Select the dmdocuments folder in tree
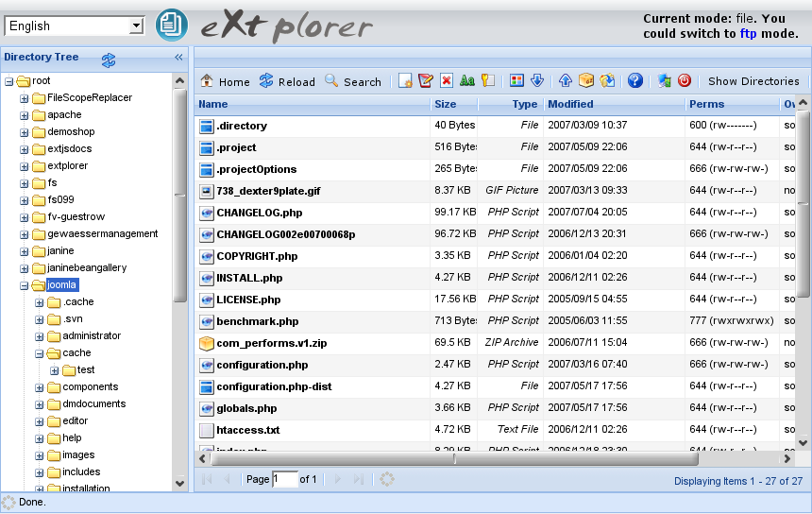 click(93, 404)
